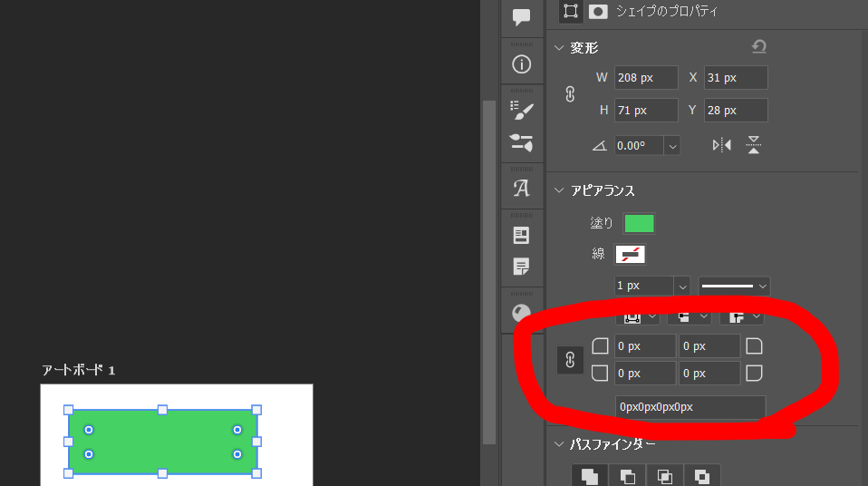Image resolution: width=868 pixels, height=486 pixels.
Task: Collapse the パスファインダー section
Action: click(559, 444)
